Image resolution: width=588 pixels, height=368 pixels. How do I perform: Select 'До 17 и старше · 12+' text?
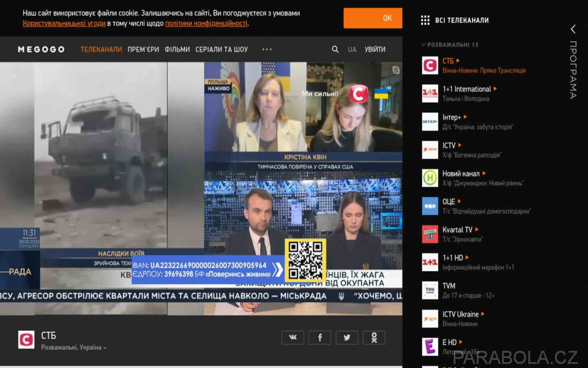point(469,296)
